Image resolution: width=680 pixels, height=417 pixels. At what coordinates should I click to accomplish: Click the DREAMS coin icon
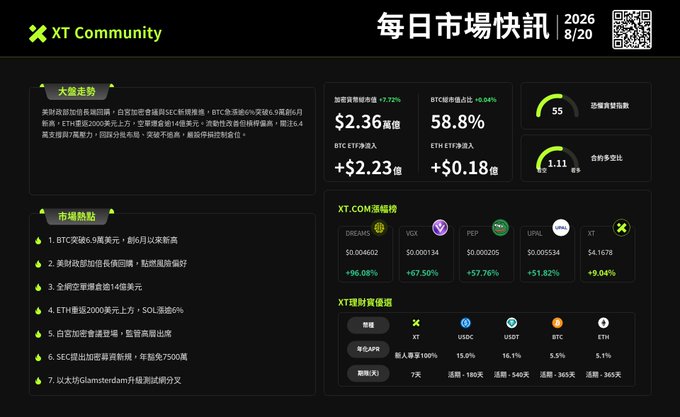click(379, 227)
